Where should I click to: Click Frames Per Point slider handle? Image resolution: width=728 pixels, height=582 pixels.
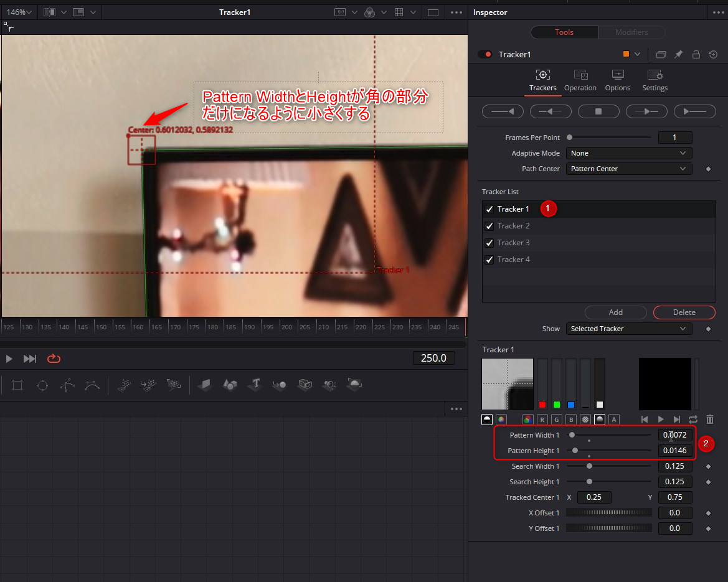[x=570, y=138]
